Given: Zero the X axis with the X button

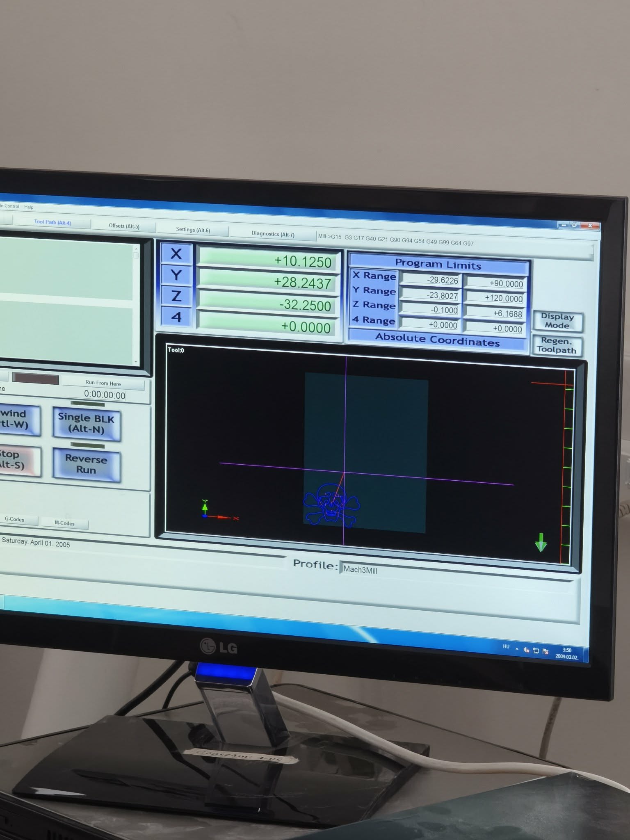Looking at the screenshot, I should pyautogui.click(x=176, y=254).
